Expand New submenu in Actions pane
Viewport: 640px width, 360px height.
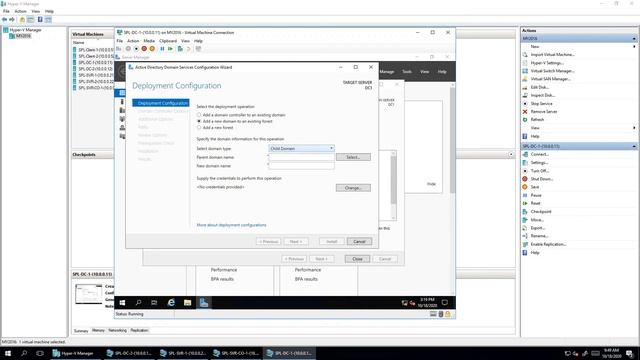(634, 47)
